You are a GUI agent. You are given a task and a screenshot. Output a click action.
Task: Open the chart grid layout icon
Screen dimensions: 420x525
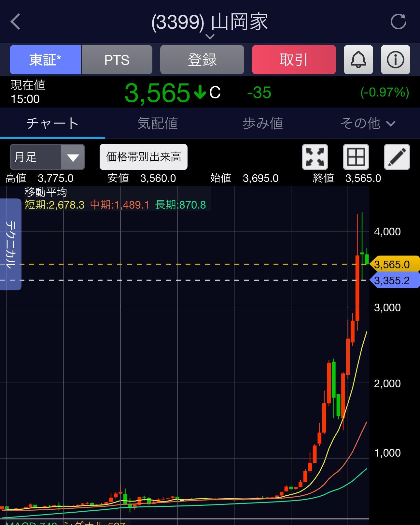point(356,157)
